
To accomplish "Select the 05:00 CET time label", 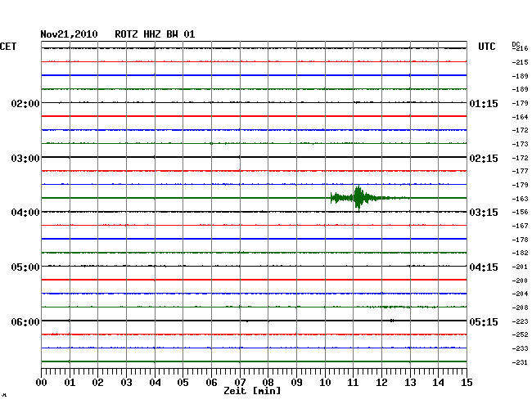I will [25, 267].
